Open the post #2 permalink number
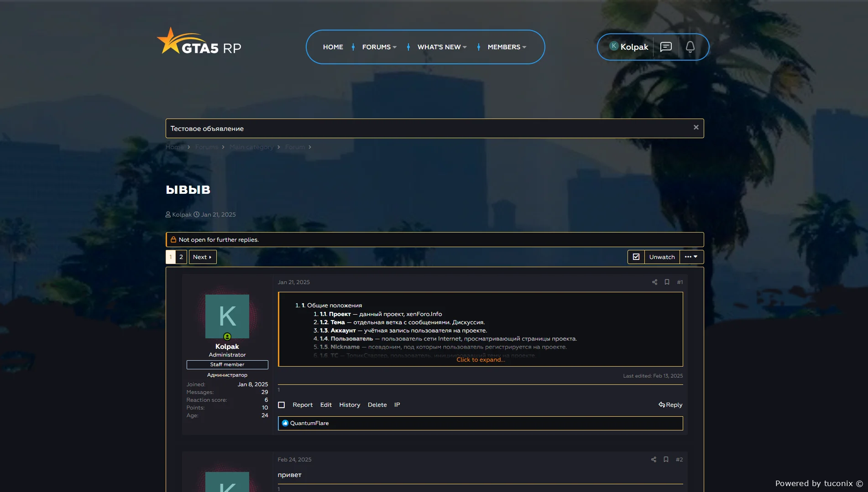 (679, 460)
